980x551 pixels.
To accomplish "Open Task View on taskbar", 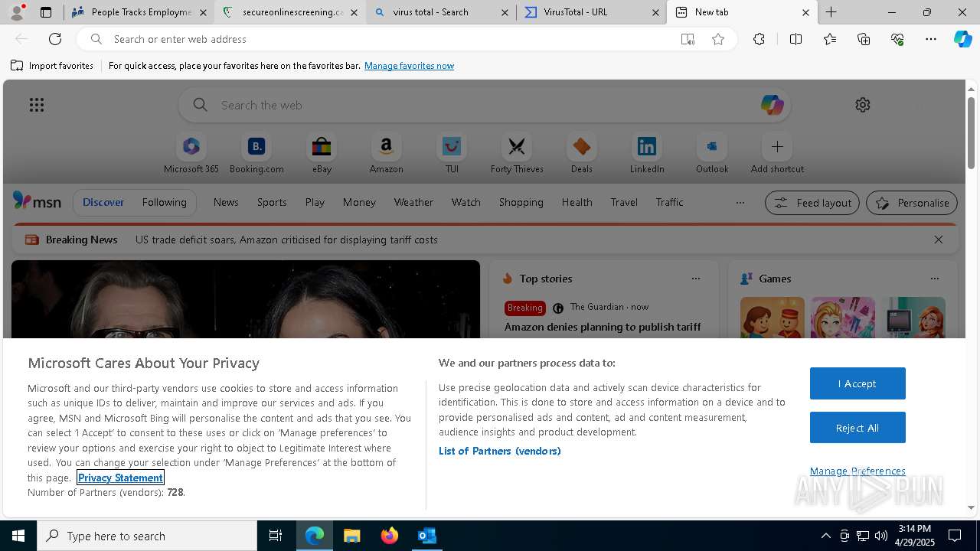I will 276,536.
